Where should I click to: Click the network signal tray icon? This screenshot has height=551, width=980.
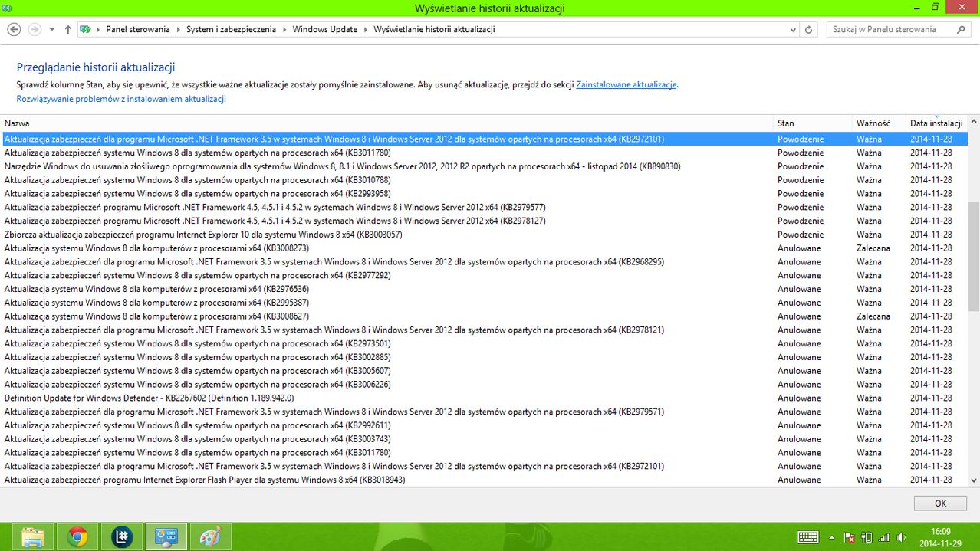[884, 537]
